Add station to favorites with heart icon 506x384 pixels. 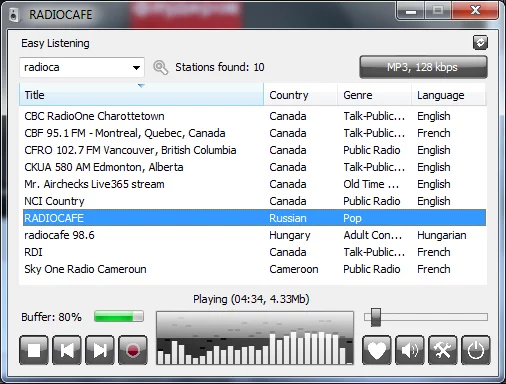coord(377,350)
